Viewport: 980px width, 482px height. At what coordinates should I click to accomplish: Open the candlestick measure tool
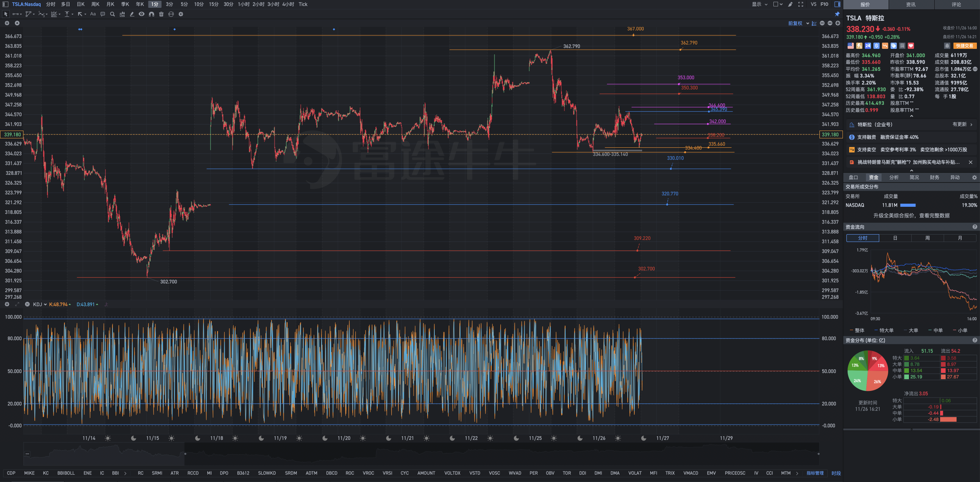122,14
